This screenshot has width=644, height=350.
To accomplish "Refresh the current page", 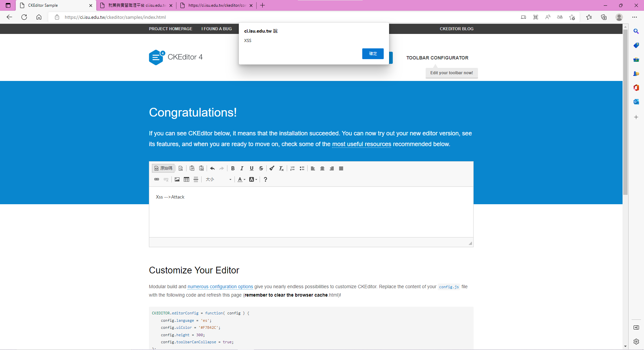I will pyautogui.click(x=24, y=17).
